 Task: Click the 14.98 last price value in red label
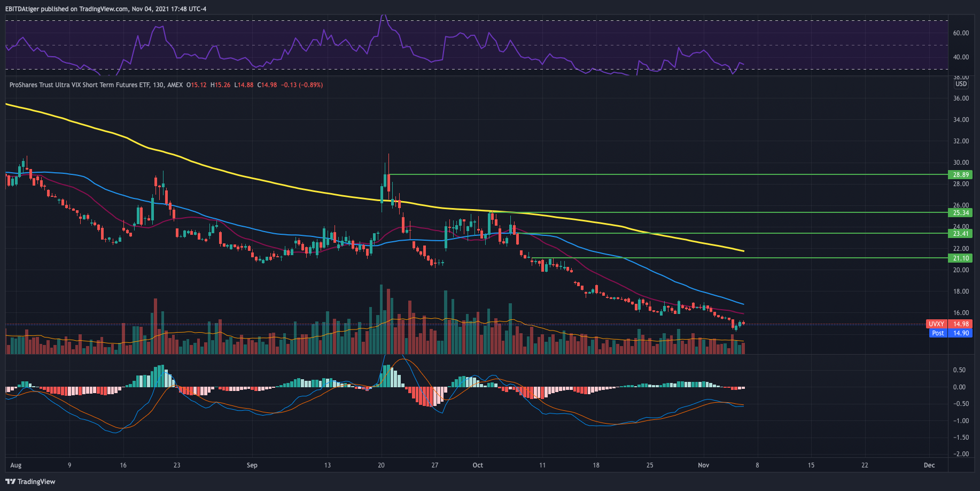(x=961, y=324)
